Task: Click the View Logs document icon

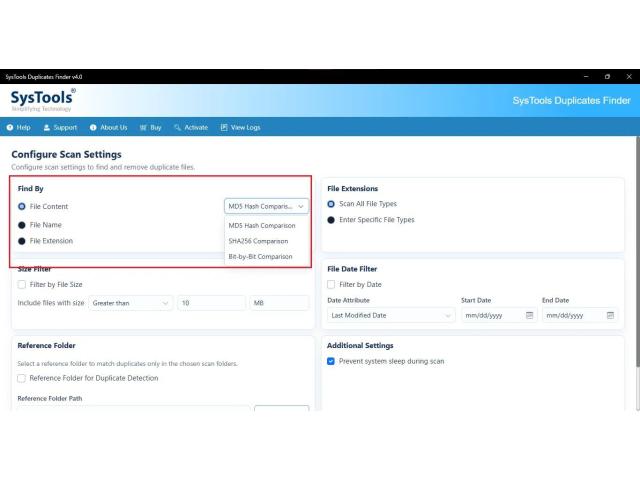Action: pos(224,127)
